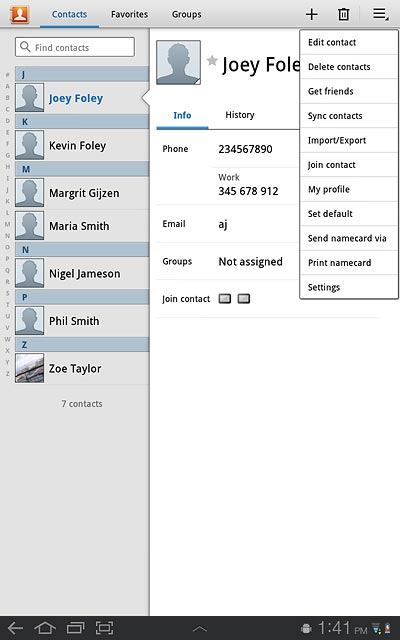Tap the screenshot capture icon
Screen dimensions: 400x640
pos(104,628)
